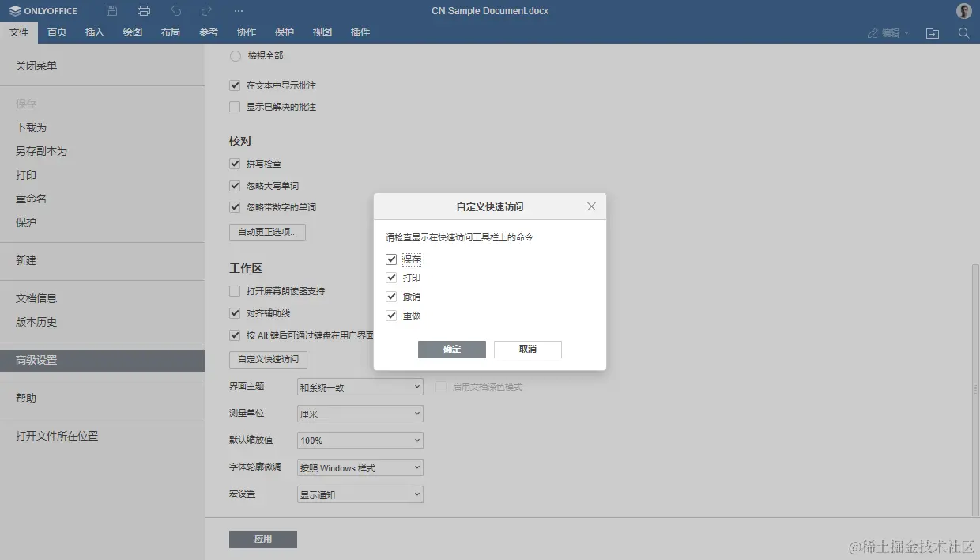Open the 测量单位 dropdown showing 厘米

coord(360,413)
